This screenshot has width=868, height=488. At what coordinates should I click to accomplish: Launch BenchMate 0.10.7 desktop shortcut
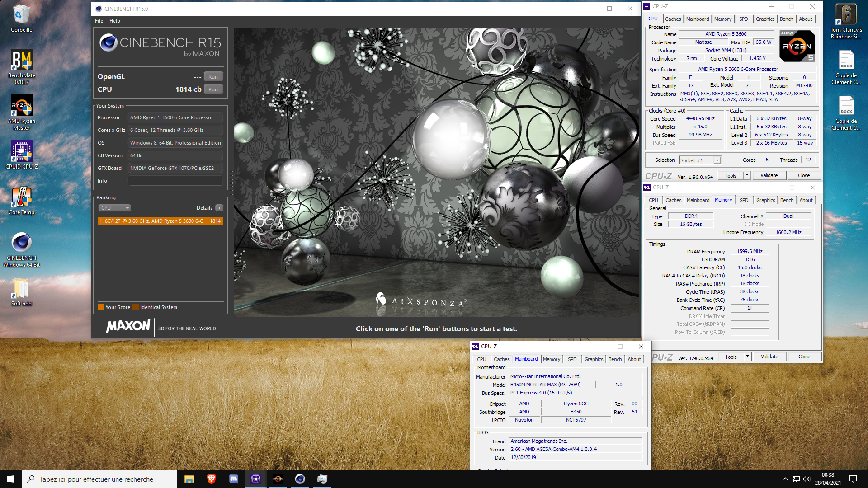(21, 67)
